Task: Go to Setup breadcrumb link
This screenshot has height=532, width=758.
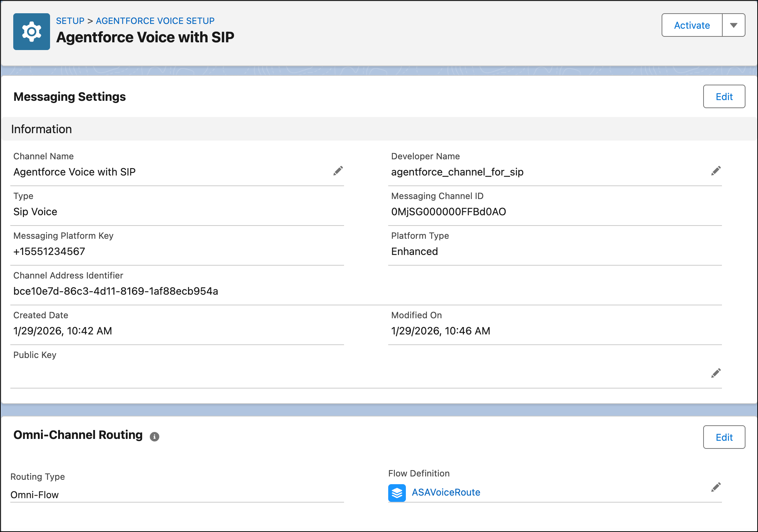Action: 70,21
